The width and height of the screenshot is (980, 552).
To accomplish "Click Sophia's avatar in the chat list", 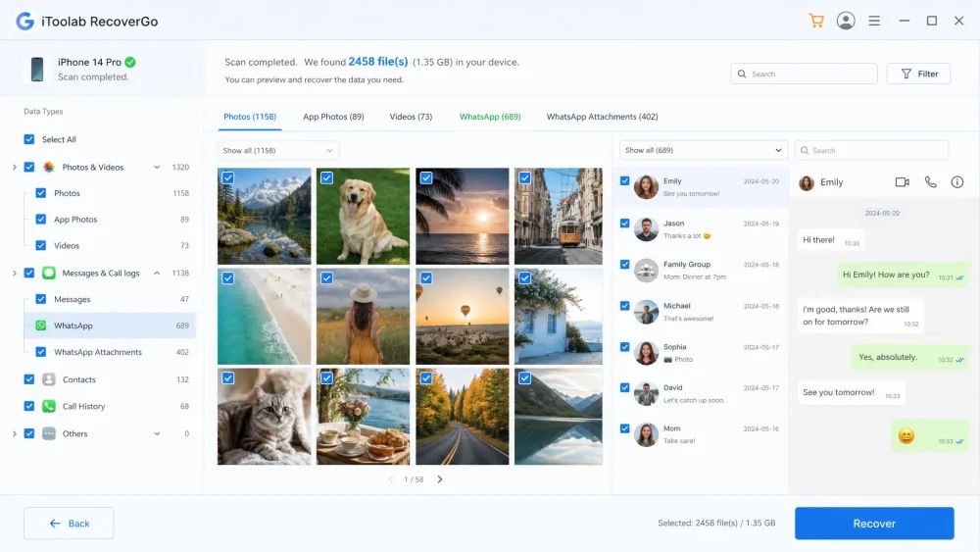I will click(646, 353).
